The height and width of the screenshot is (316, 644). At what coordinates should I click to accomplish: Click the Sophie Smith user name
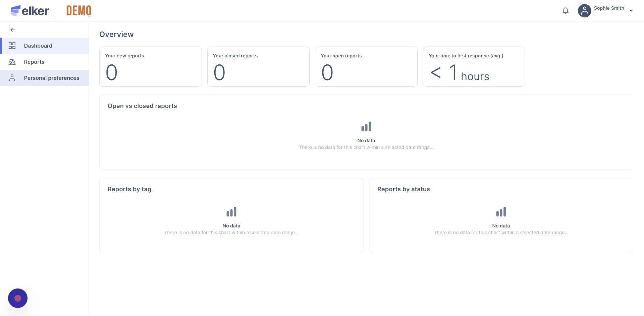[609, 8]
